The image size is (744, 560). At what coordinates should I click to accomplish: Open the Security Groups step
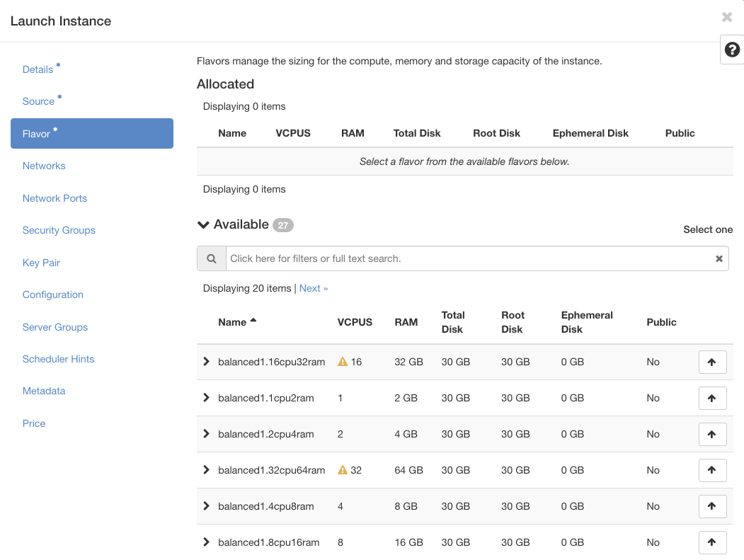(x=59, y=230)
